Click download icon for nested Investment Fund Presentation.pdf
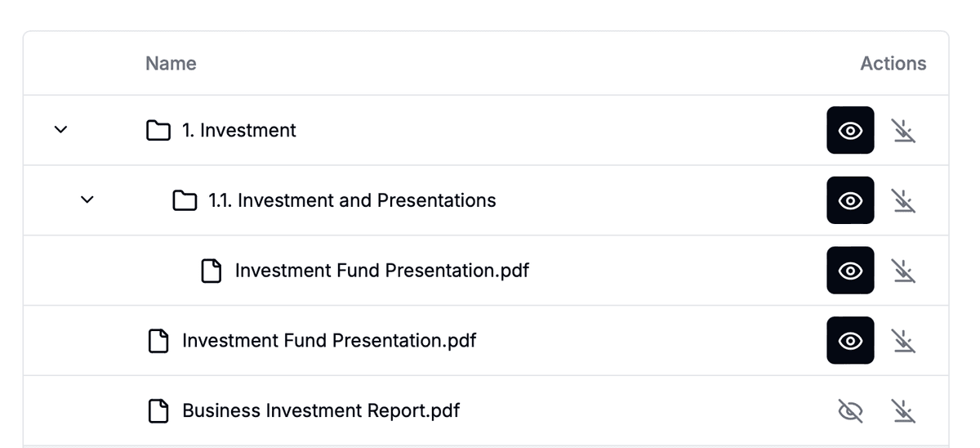The image size is (980, 448). (x=902, y=271)
